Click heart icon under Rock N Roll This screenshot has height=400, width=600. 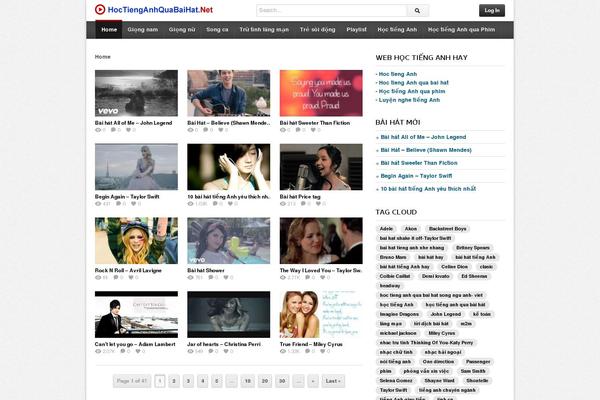131,278
